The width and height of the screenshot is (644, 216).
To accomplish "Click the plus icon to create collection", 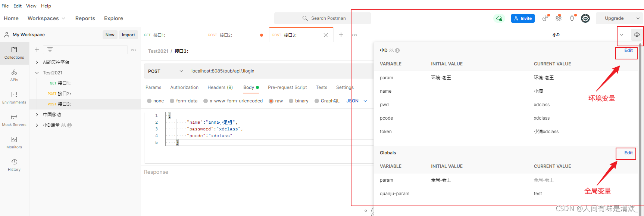I will coord(37,50).
